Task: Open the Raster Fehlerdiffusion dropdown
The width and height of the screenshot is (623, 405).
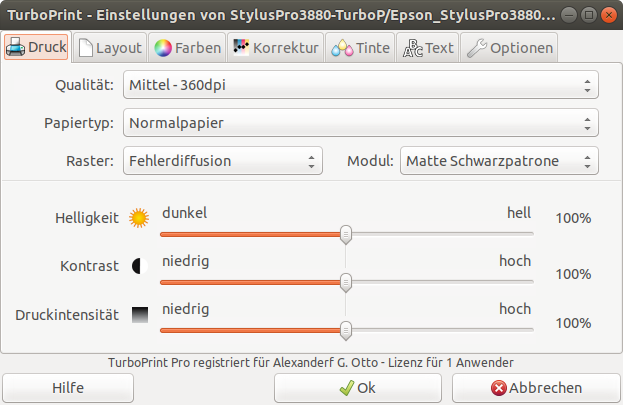Action: pos(222,161)
